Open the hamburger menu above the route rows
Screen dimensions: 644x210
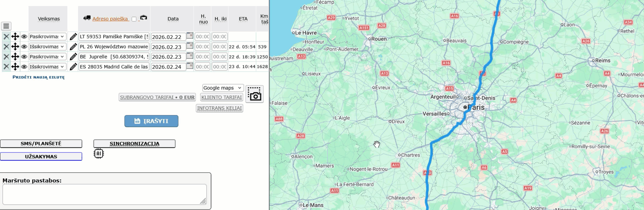pyautogui.click(x=6, y=26)
